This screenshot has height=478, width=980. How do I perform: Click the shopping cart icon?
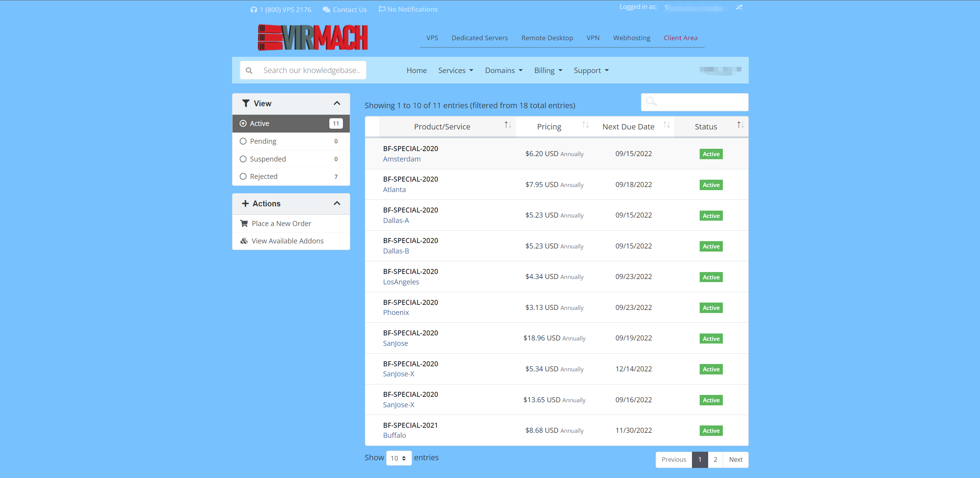click(x=244, y=223)
